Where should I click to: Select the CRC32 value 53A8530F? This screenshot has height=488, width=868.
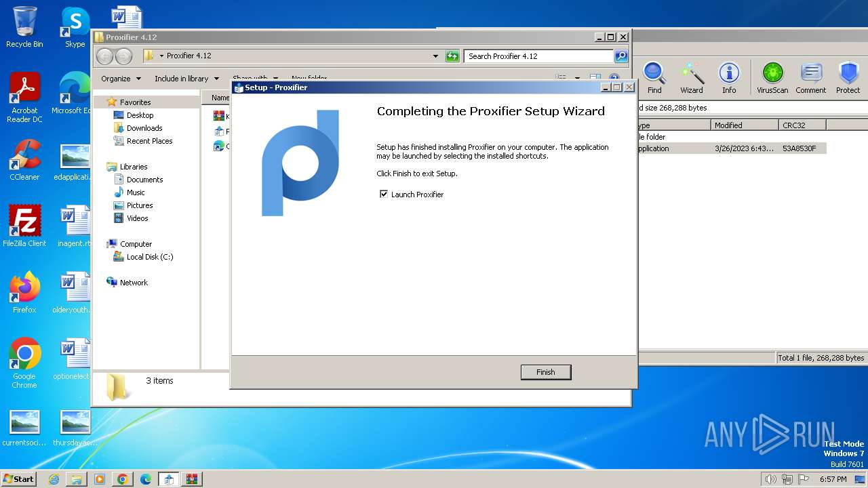coord(800,148)
